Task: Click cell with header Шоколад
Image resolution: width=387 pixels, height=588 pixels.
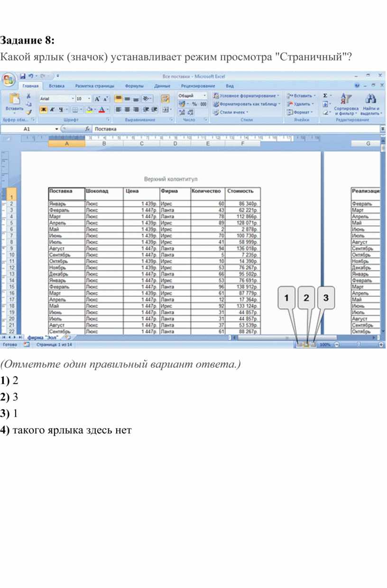Action: click(103, 193)
